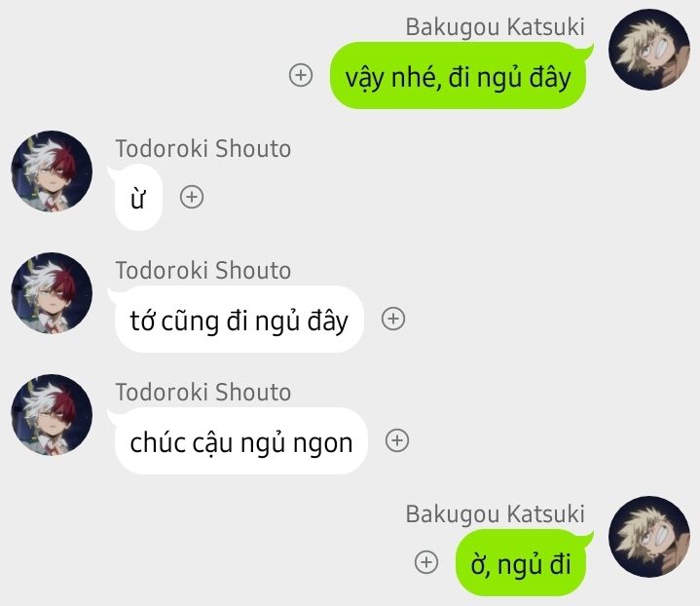Screen dimensions: 700x606
Task: Click the bottom Bakugou Katsuki sender name
Action: (496, 514)
